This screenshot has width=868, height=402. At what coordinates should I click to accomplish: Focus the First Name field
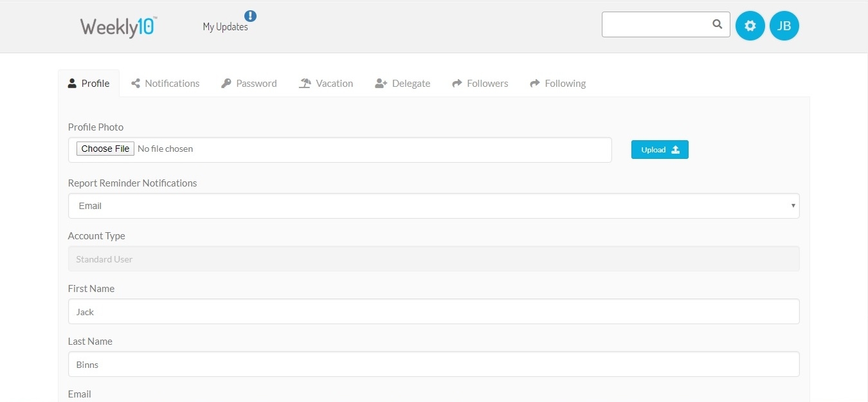click(x=433, y=311)
